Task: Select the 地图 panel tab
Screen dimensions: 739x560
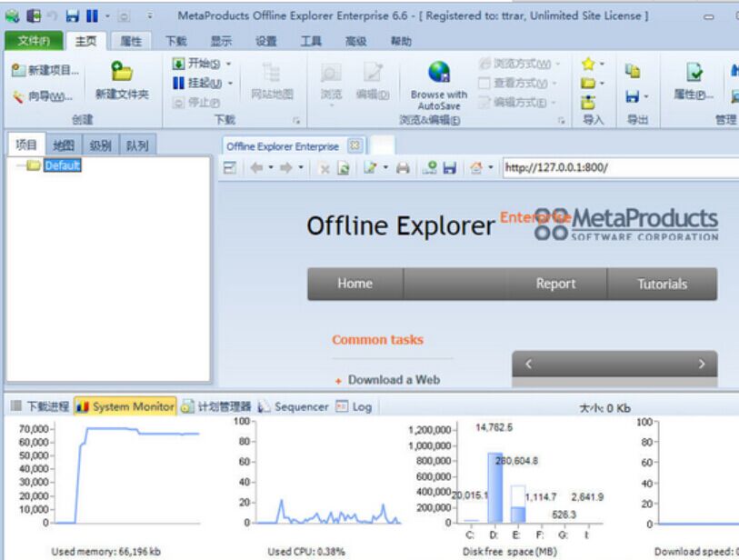Action: pyautogui.click(x=64, y=145)
